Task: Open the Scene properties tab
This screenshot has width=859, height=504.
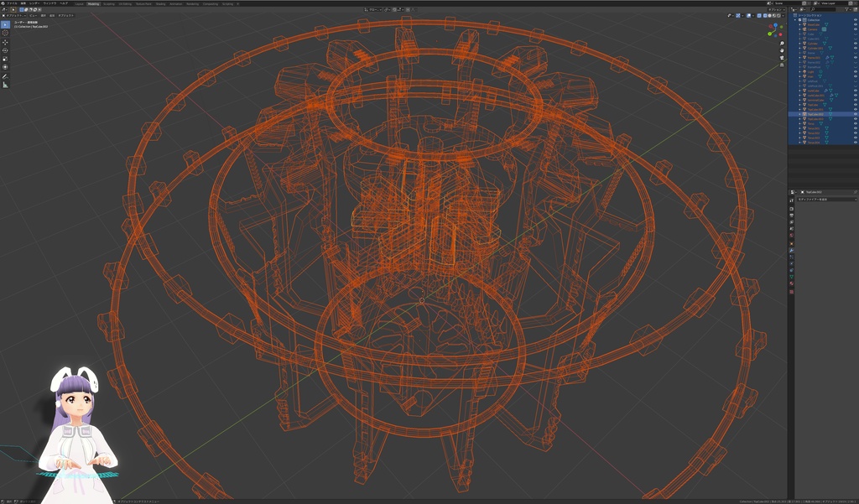Action: pyautogui.click(x=792, y=228)
